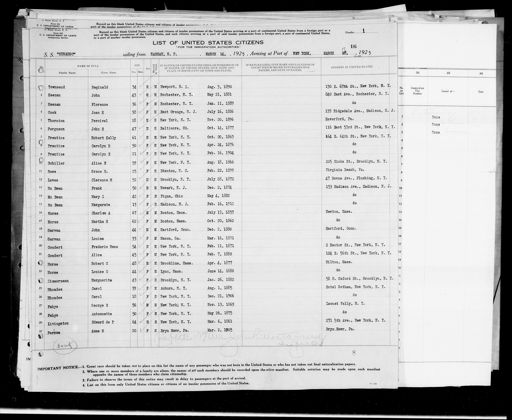Click given name "Robert C"
Image resolution: width=512 pixels, height=420 pixels.
(100, 264)
